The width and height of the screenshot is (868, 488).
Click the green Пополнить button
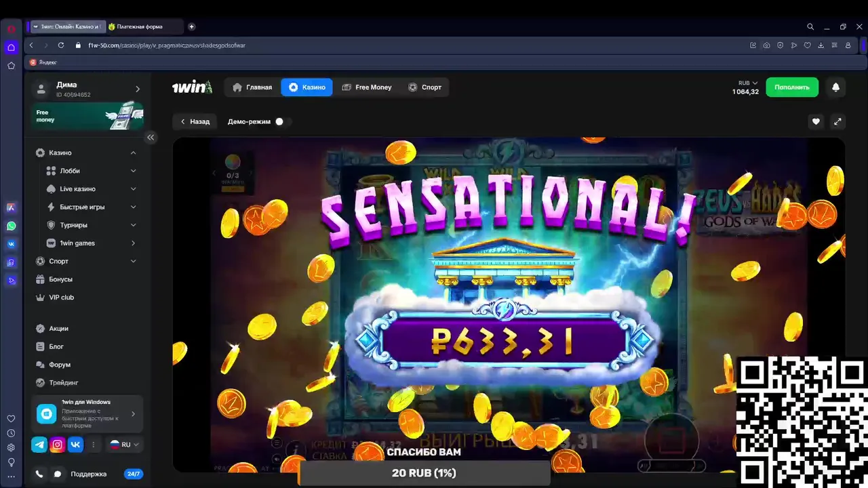(792, 87)
